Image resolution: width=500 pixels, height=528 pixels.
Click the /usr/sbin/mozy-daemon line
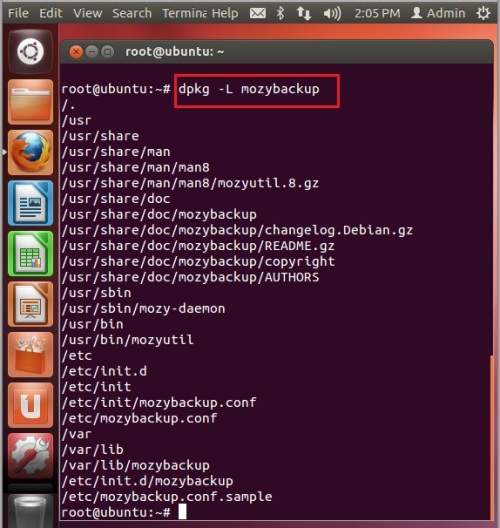(x=143, y=308)
